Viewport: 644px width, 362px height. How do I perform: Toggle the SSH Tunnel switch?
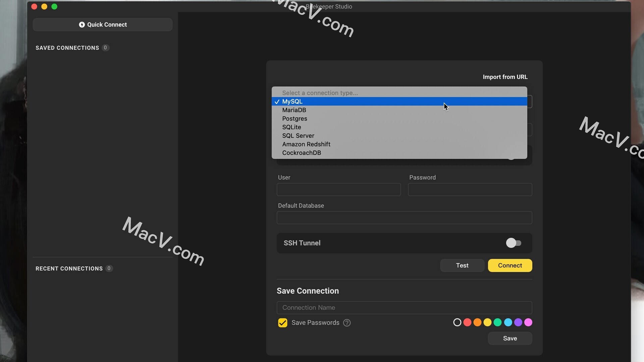coord(513,243)
